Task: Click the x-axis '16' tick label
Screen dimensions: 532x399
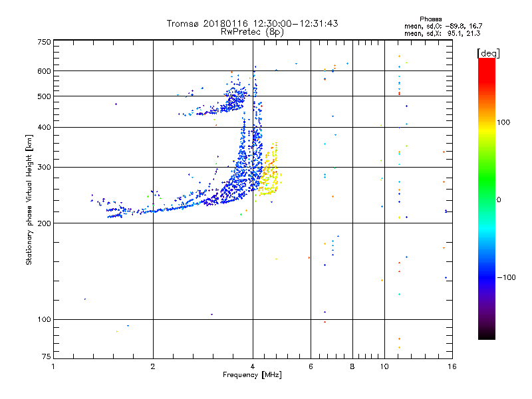Action: (x=452, y=366)
